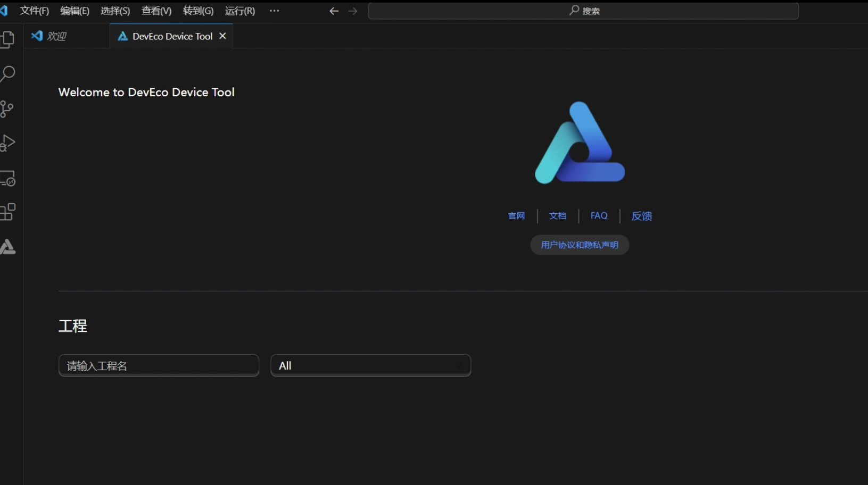
Task: Click the 搜索 command center box
Action: (583, 11)
